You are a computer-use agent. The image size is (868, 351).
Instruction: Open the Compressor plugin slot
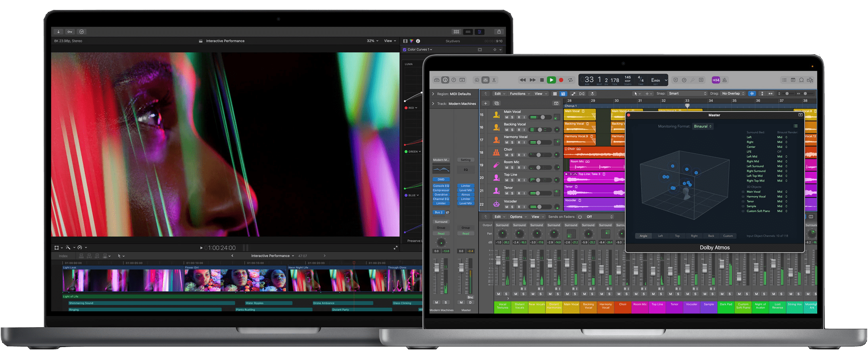(x=441, y=190)
